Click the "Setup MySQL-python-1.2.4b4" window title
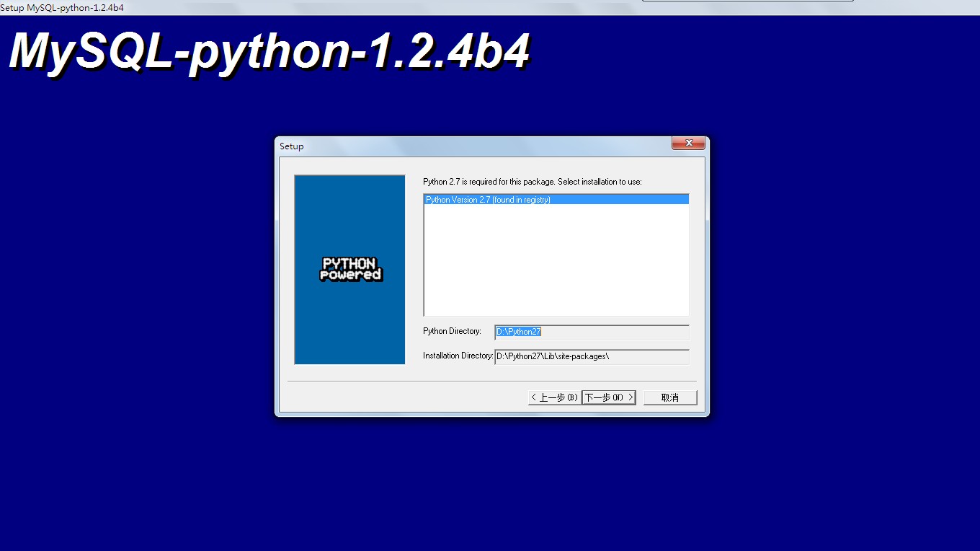980x551 pixels. click(62, 7)
